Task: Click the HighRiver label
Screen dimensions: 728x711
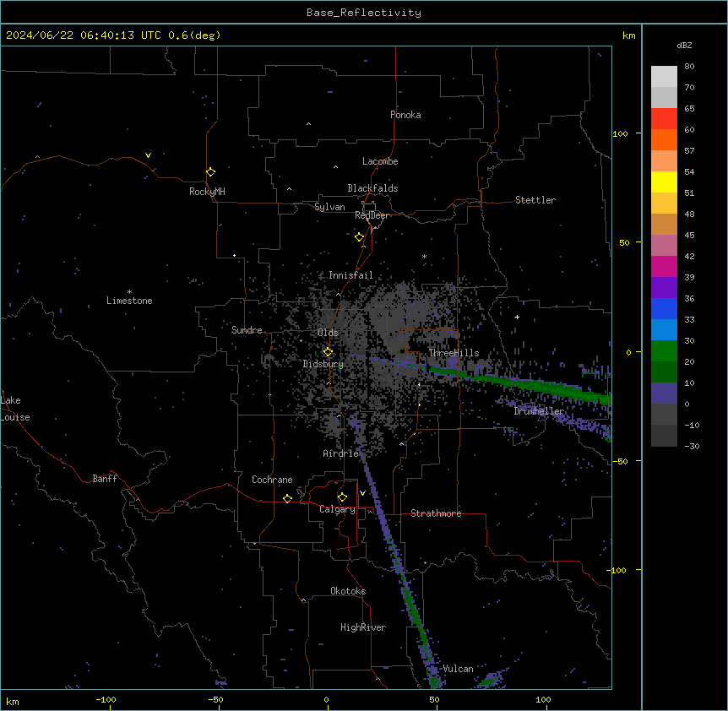Action: 363,627
